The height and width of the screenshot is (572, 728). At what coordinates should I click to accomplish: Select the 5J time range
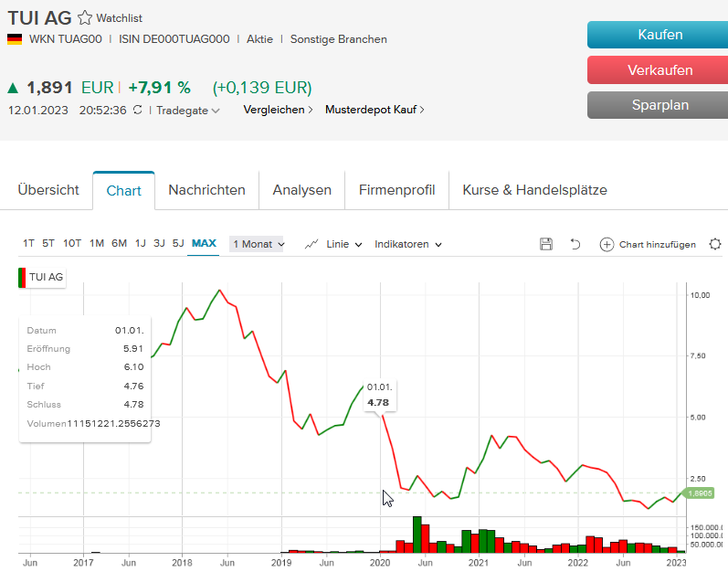click(x=178, y=243)
